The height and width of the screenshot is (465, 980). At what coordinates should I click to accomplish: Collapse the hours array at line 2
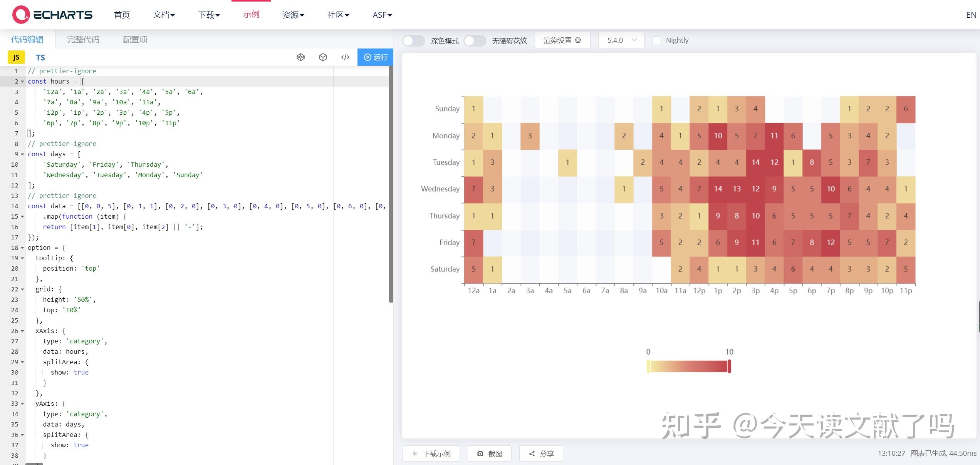tap(22, 81)
